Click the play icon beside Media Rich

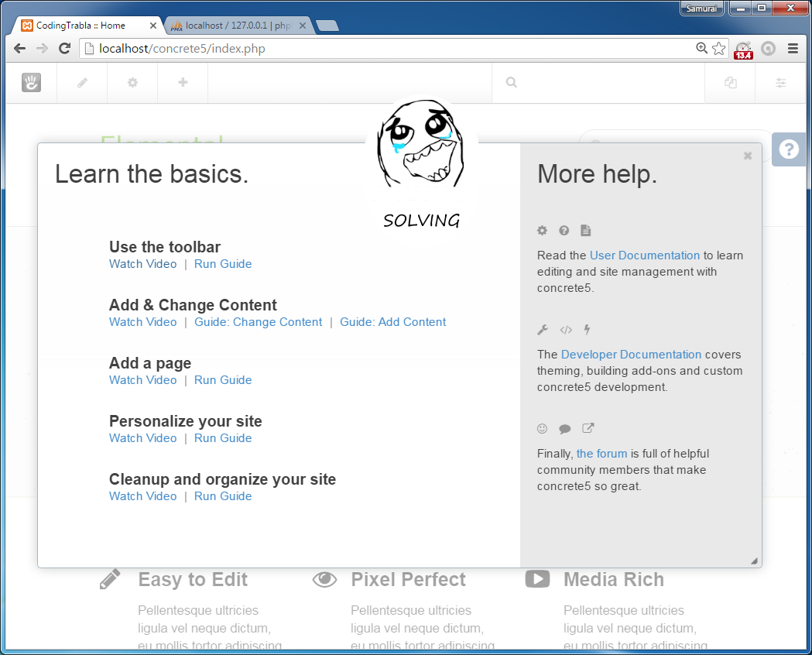537,579
